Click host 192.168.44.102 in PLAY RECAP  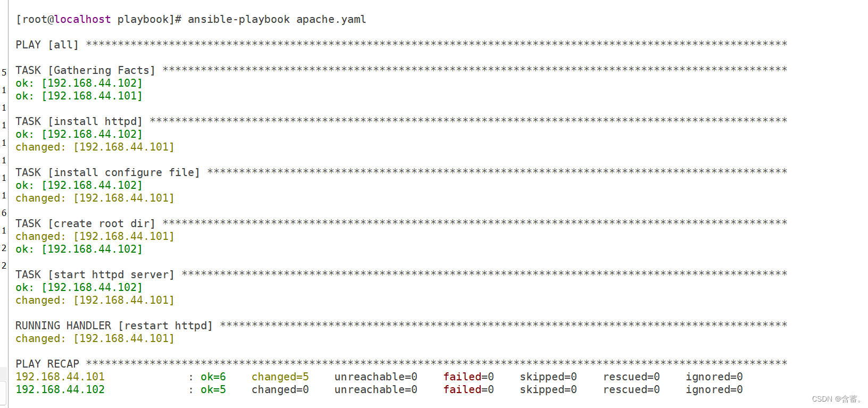pyautogui.click(x=60, y=389)
